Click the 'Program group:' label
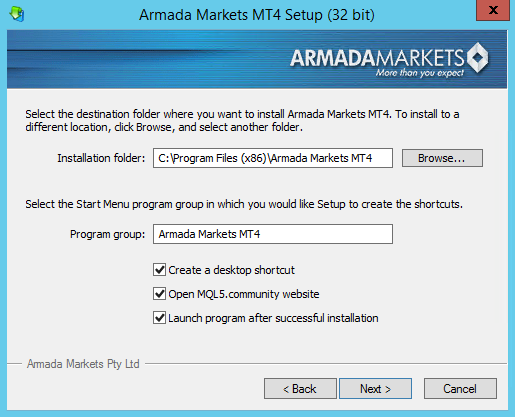This screenshot has height=417, width=515. click(108, 234)
